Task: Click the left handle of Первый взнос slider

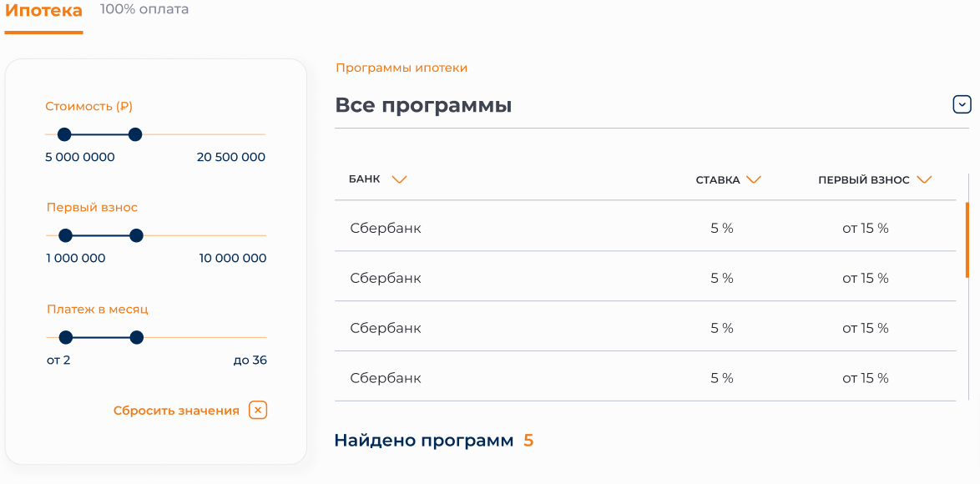Action: tap(65, 235)
